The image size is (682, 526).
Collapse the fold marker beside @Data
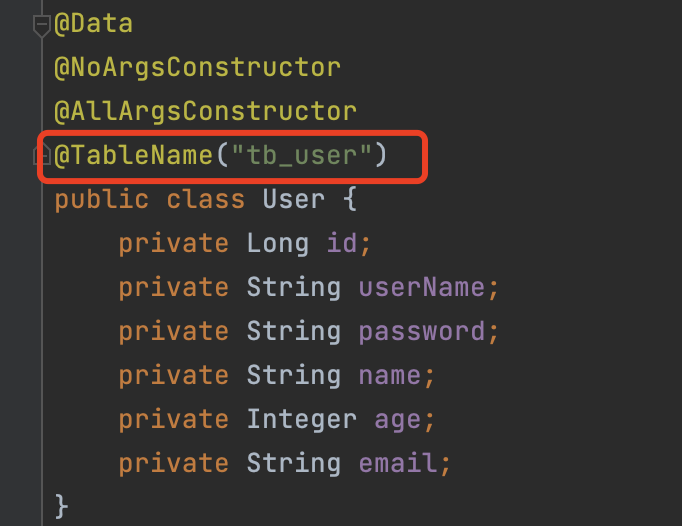[x=41, y=25]
